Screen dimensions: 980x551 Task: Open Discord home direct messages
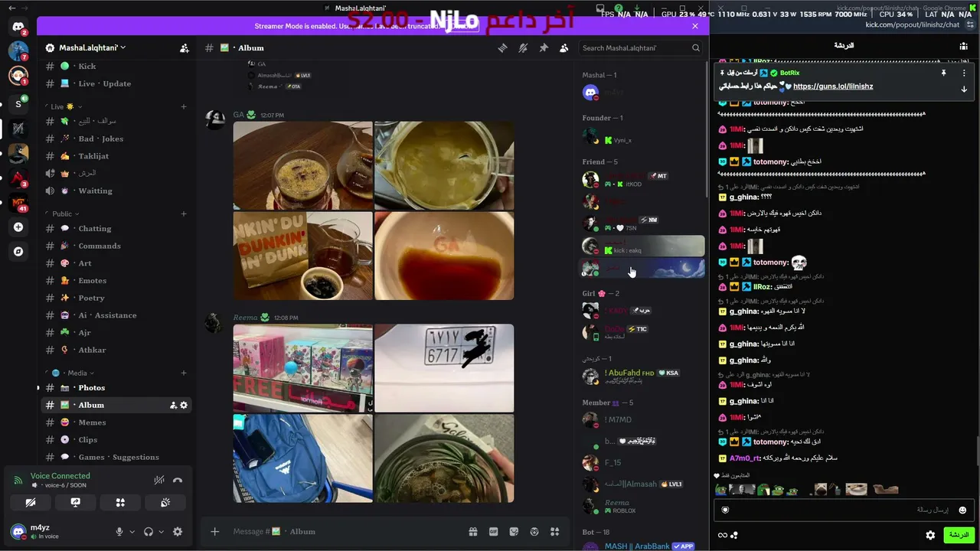pos(18,27)
